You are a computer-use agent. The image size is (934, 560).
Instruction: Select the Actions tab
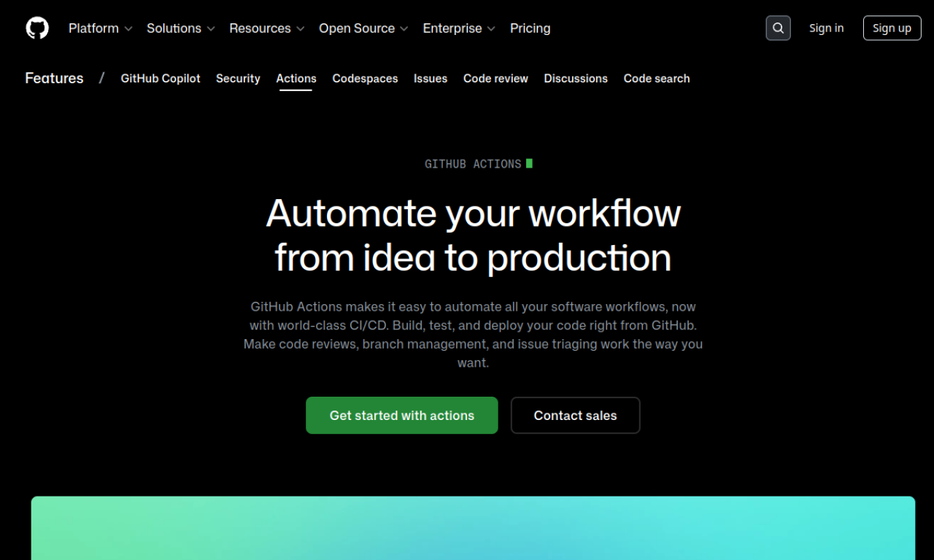tap(296, 78)
